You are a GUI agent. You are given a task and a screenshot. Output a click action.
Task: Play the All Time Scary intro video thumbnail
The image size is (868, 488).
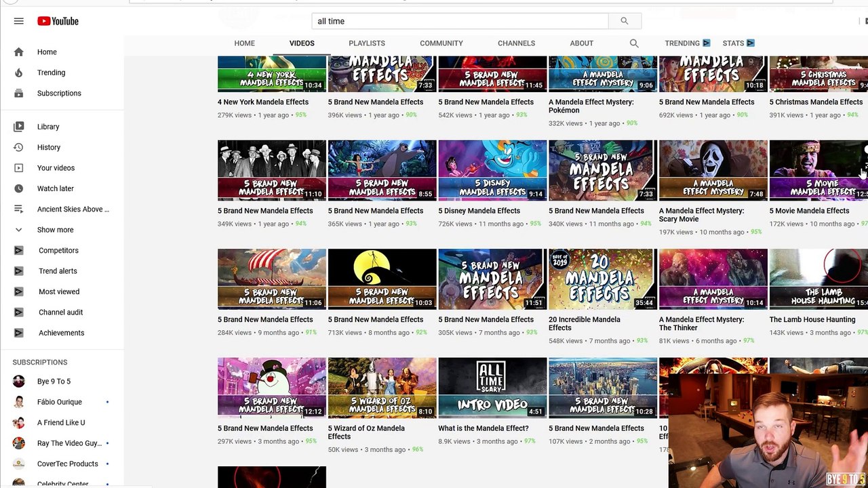tap(492, 388)
